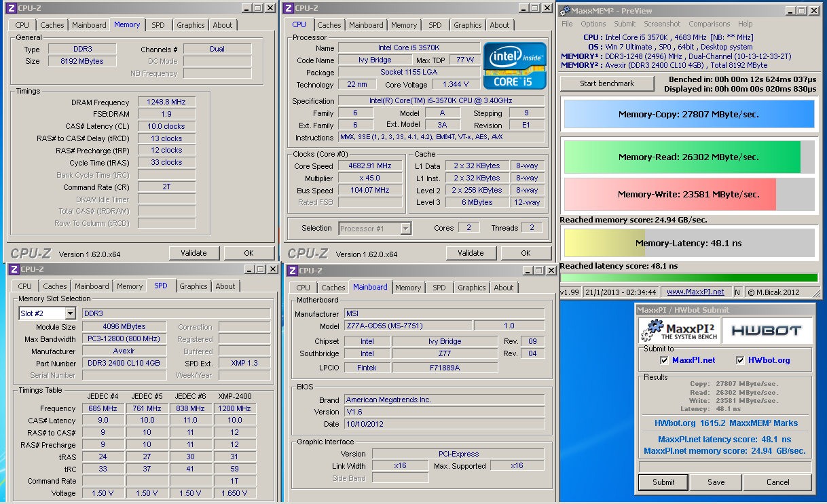Viewport: 827px width, 504px height.
Task: Click the MaxxMEM² title bar icon
Action: coord(564,10)
